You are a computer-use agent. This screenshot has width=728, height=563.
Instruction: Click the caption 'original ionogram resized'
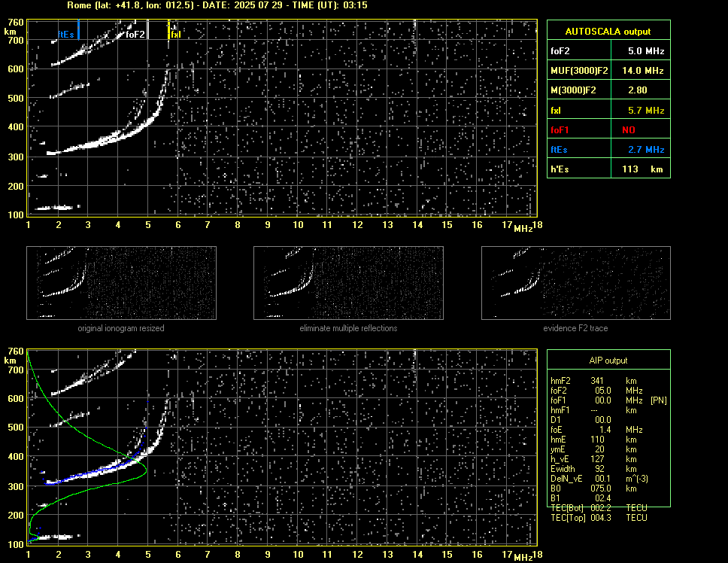pyautogui.click(x=121, y=328)
